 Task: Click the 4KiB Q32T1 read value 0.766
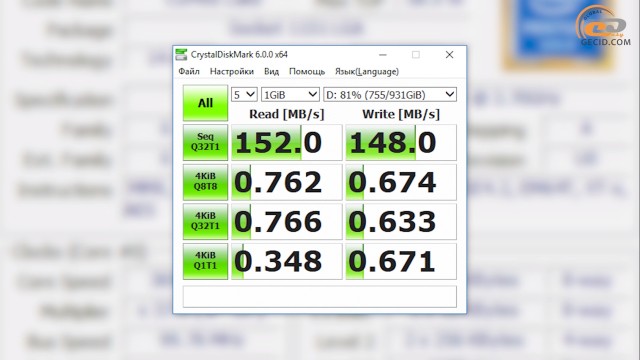287,222
